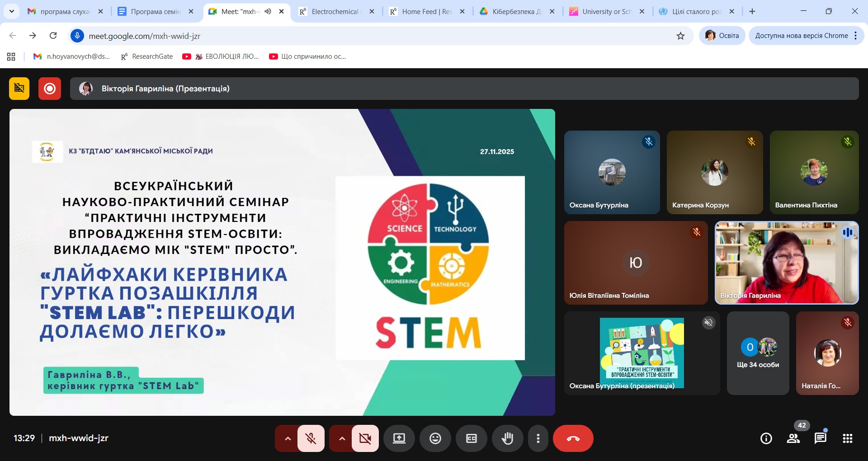The height and width of the screenshot is (461, 868).
Task: Switch to the Home Feed ResearchGate tab
Action: [426, 12]
